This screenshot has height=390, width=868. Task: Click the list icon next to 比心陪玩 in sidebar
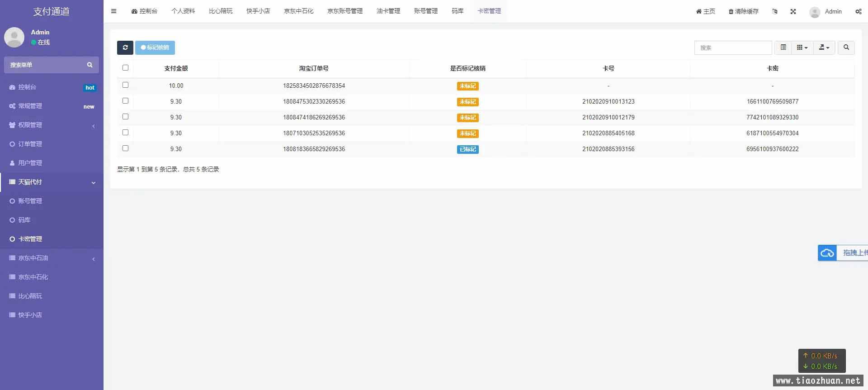pyautogui.click(x=12, y=296)
